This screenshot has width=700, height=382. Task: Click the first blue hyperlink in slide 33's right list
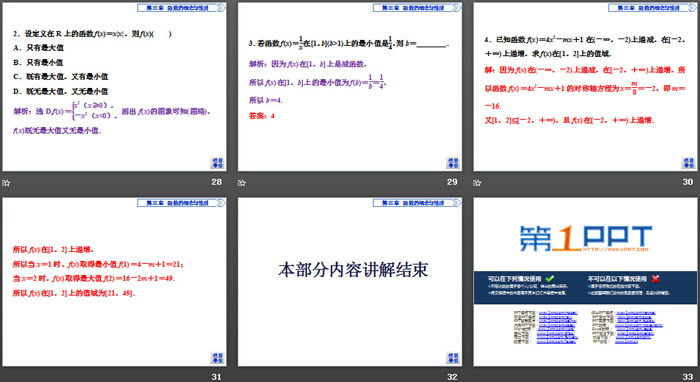(636, 313)
